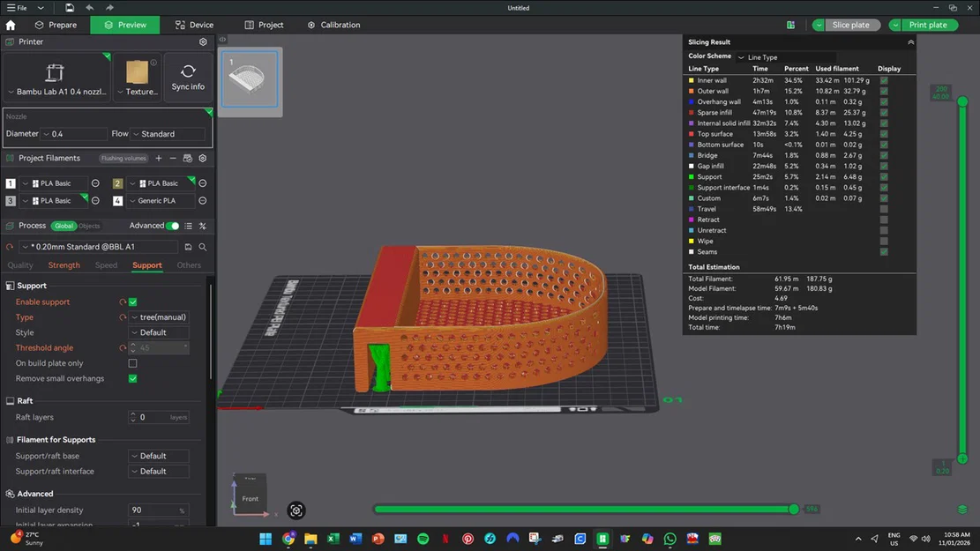Hide Support lines display
980x551 pixels.
(x=884, y=177)
